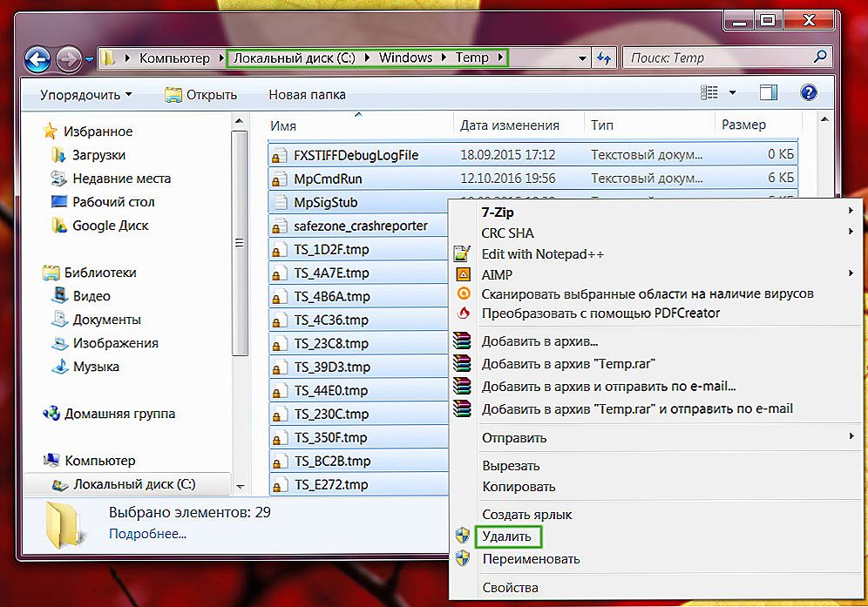Viewport: 868px width, 607px height.
Task: Expand the arrow after Temp in address bar
Action: (x=500, y=57)
